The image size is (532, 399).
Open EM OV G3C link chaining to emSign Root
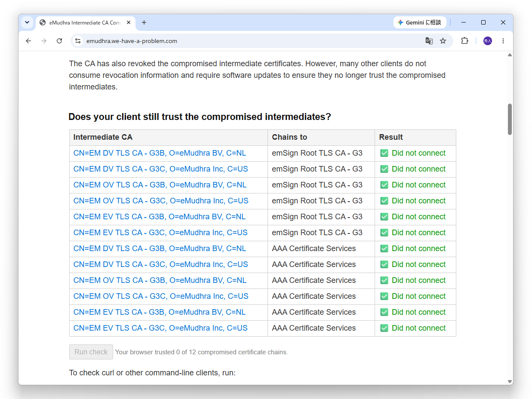(x=161, y=201)
